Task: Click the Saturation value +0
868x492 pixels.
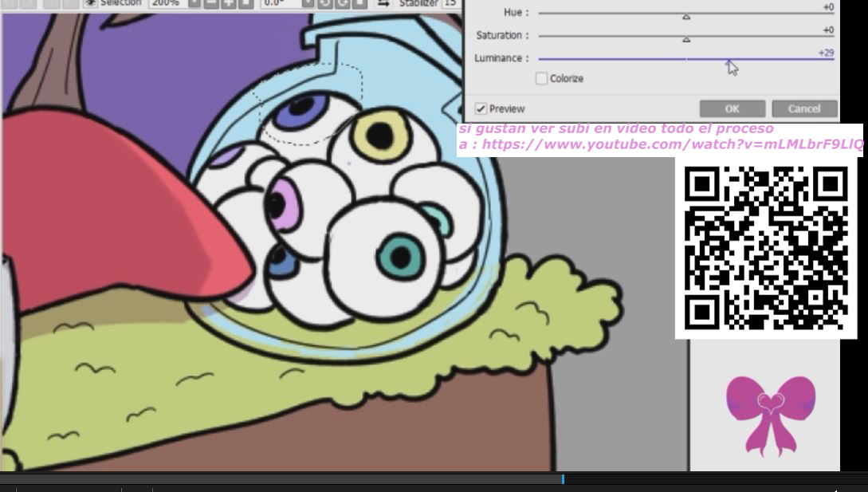Action: pos(828,30)
